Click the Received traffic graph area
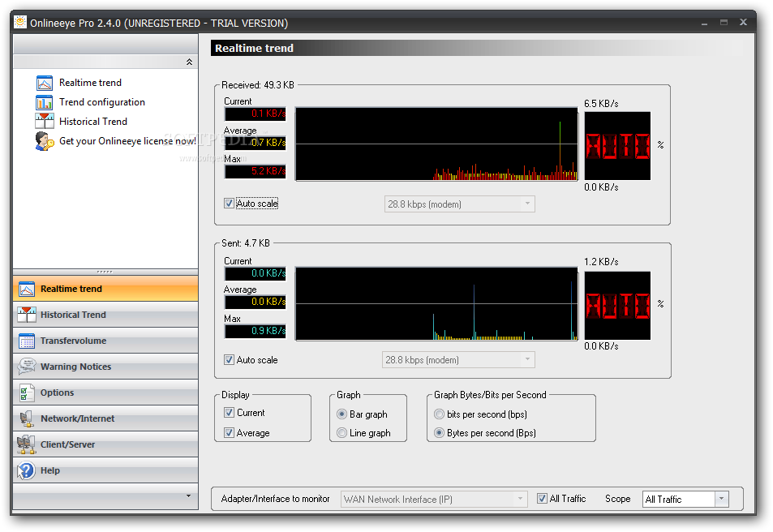The width and height of the screenshot is (773, 532). pyautogui.click(x=436, y=144)
